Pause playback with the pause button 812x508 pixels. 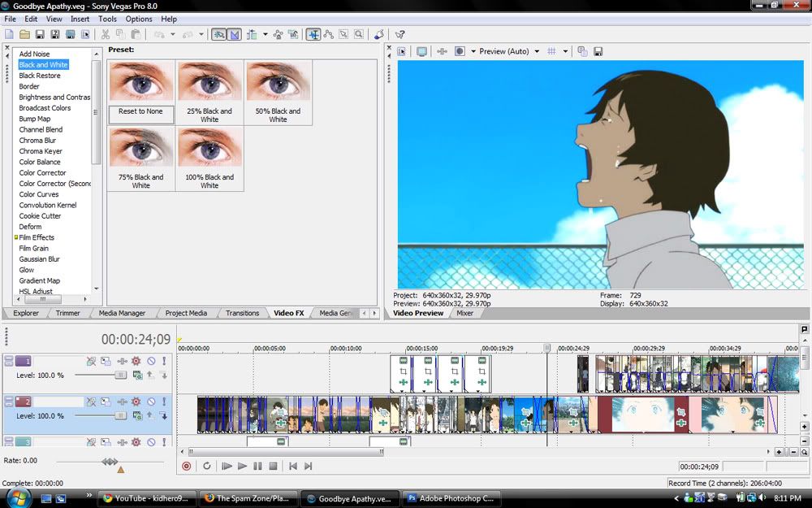tap(257, 466)
